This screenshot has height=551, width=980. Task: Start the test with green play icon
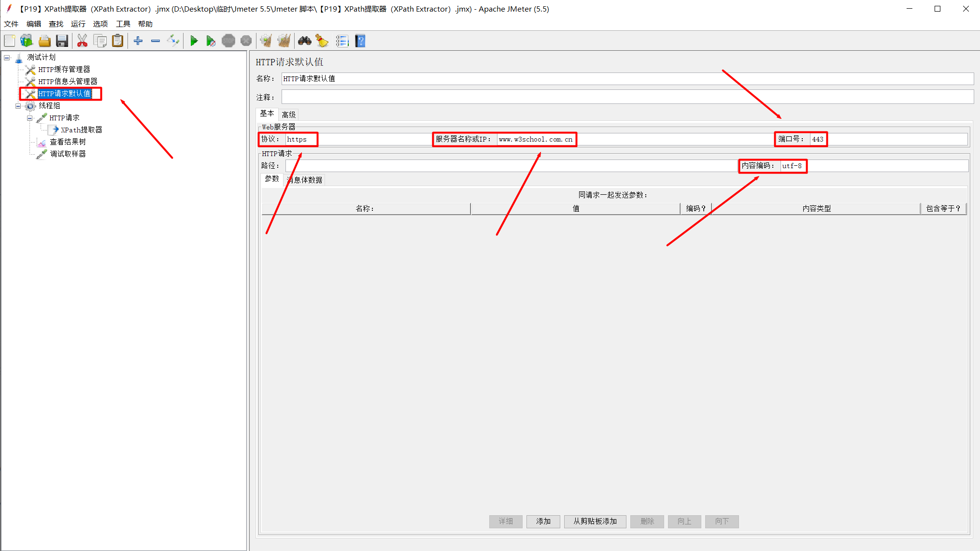194,41
